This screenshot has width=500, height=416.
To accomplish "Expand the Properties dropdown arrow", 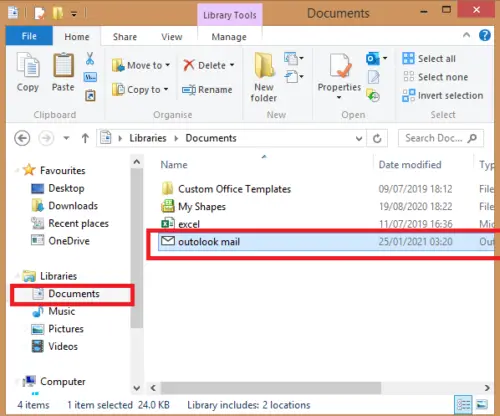I will pos(339,97).
